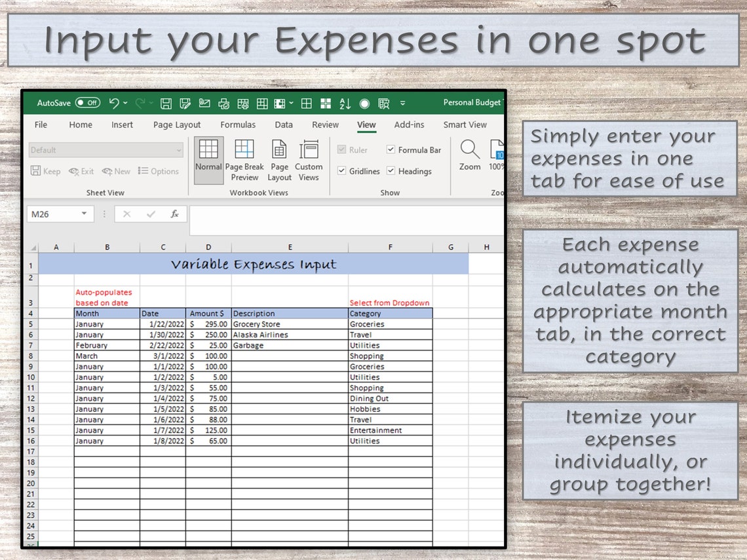Click the Save icon in Quick Access Toolbar
This screenshot has height=560, width=747.
point(166,103)
